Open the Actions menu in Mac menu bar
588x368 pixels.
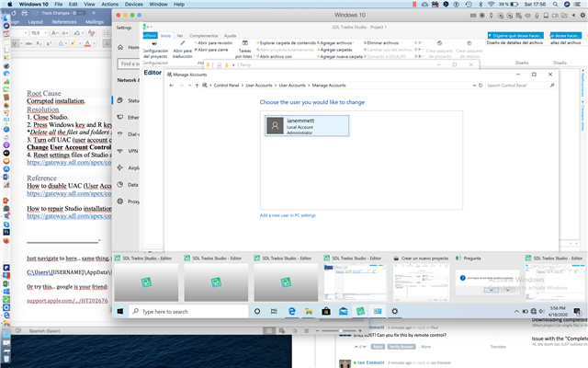[x=110, y=4]
